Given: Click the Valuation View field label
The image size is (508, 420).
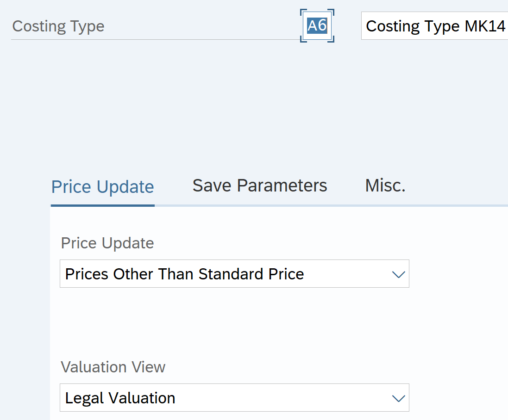Looking at the screenshot, I should (x=113, y=367).
